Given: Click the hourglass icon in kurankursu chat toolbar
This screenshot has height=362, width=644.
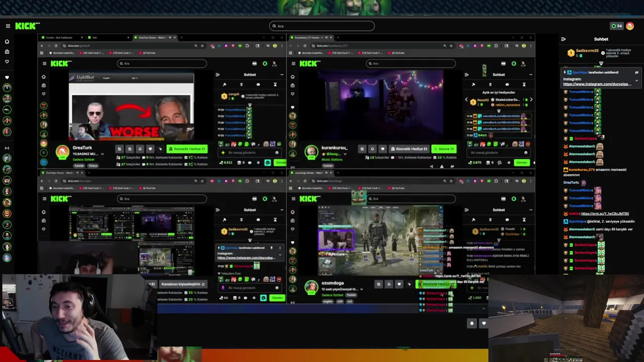Looking at the screenshot, I should [x=524, y=84].
